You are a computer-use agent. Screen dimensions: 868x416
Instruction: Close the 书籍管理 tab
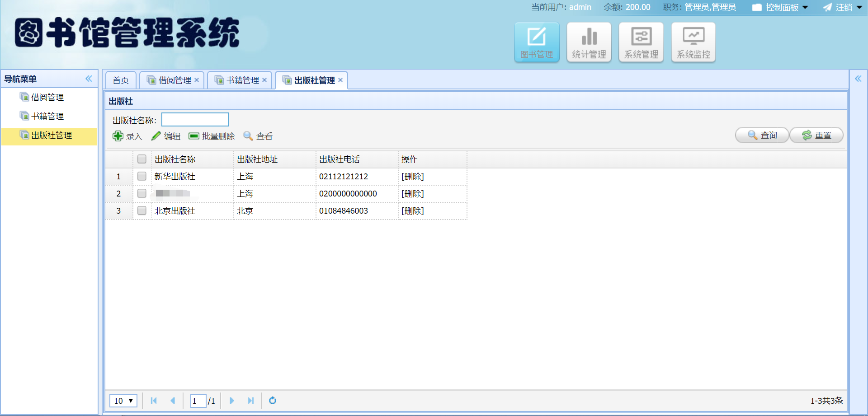[264, 80]
